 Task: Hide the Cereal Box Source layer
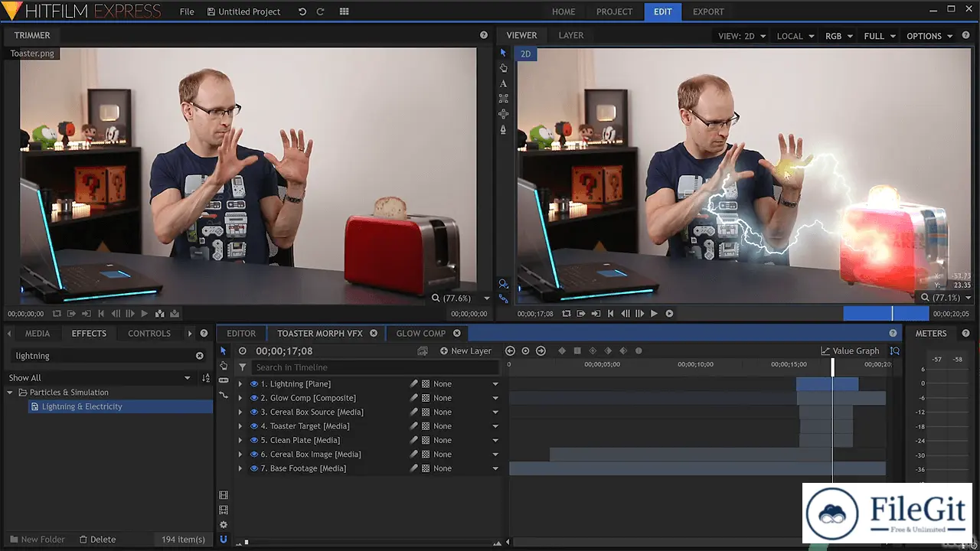[254, 412]
